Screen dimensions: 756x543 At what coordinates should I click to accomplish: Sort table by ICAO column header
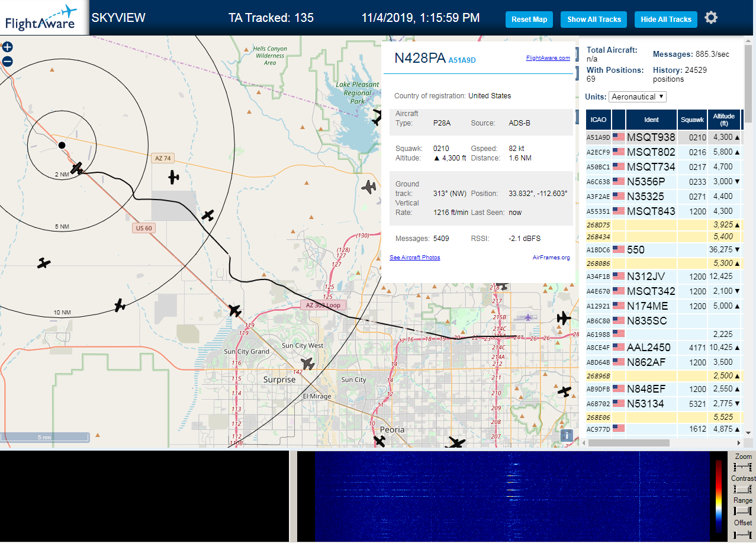coord(599,120)
